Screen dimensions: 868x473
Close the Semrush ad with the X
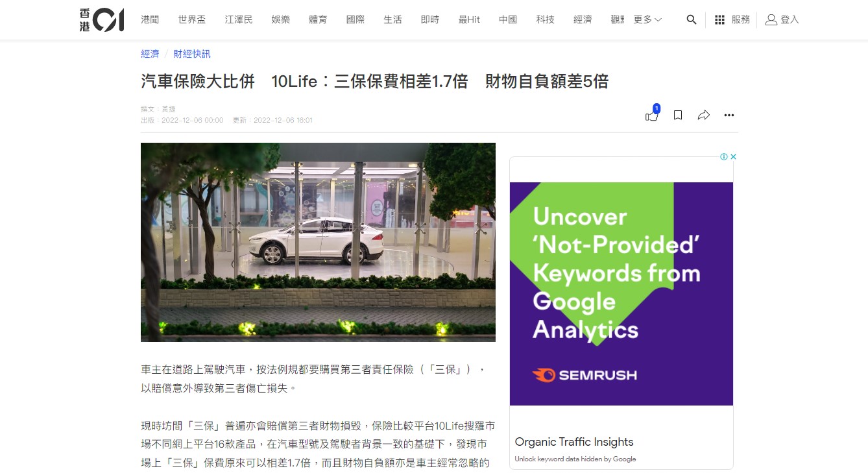[x=733, y=156]
